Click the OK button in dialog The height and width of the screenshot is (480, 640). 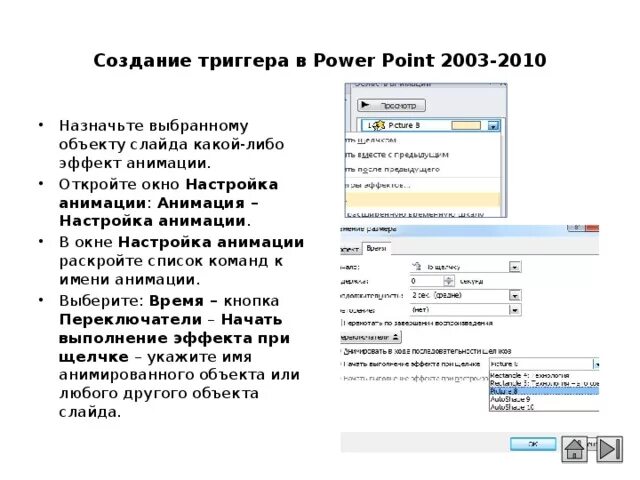(x=533, y=444)
